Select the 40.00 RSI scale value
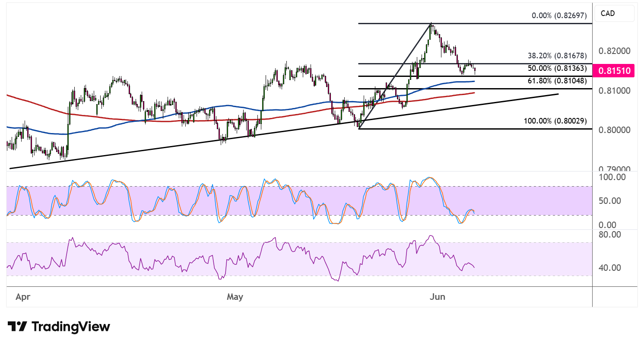The height and width of the screenshot is (346, 644). click(610, 268)
